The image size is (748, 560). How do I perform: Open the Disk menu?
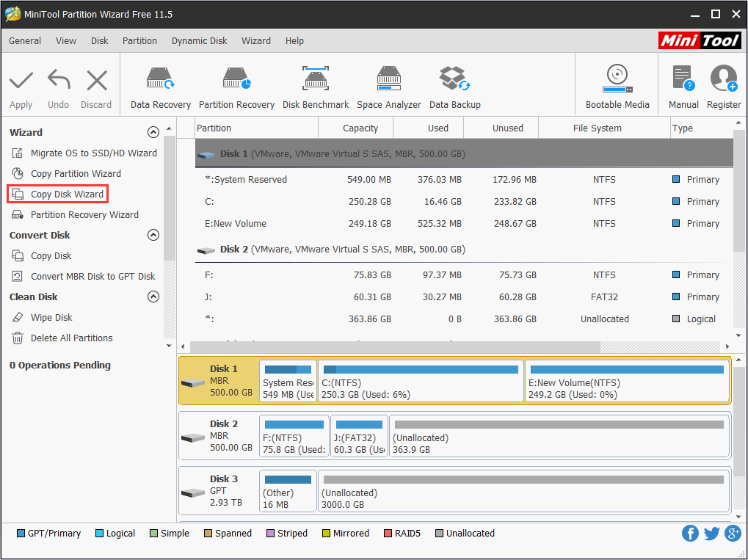point(100,41)
